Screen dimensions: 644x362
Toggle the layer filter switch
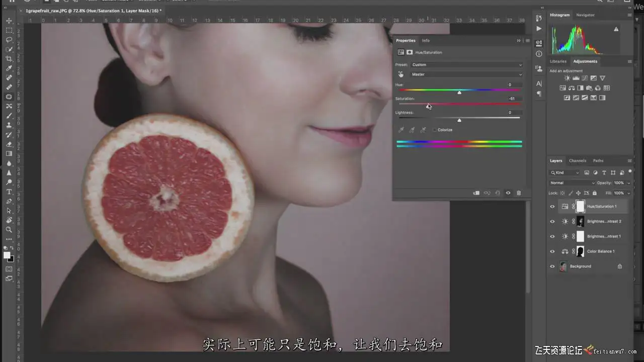[x=630, y=171]
